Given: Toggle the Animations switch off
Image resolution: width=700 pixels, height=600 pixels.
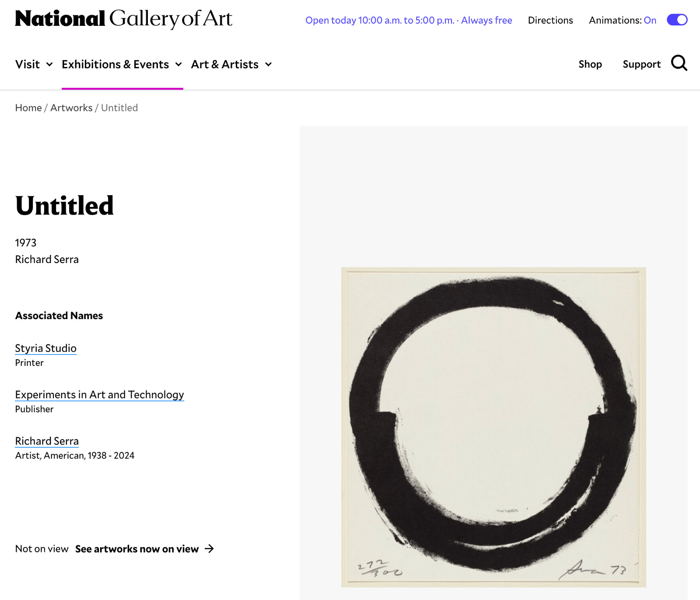Looking at the screenshot, I should click(677, 20).
